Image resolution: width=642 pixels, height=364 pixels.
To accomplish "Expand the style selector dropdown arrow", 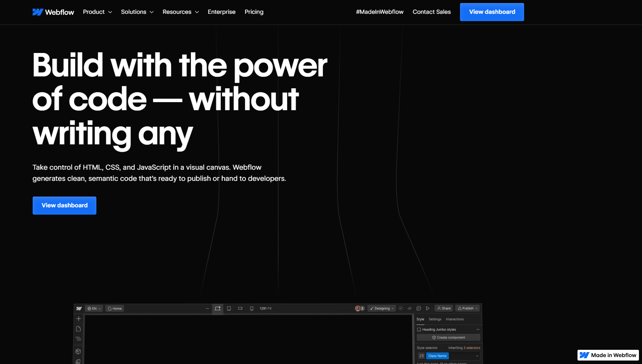I will pos(477,356).
